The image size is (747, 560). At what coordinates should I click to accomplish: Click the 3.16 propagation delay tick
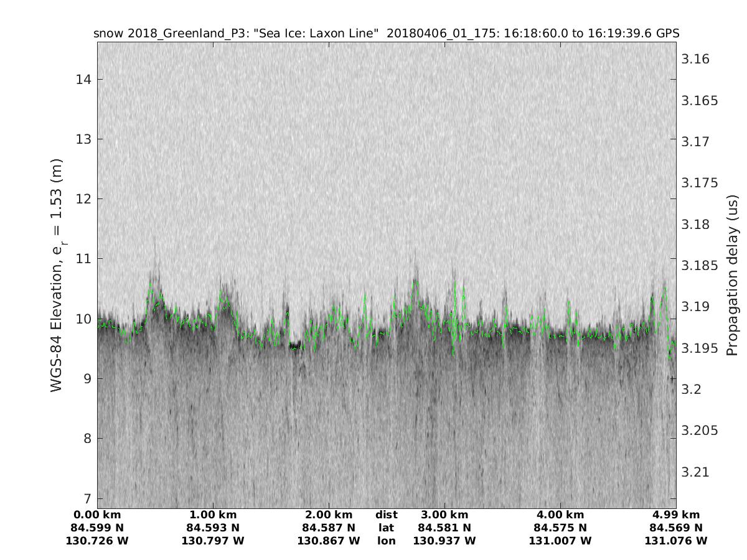point(695,59)
